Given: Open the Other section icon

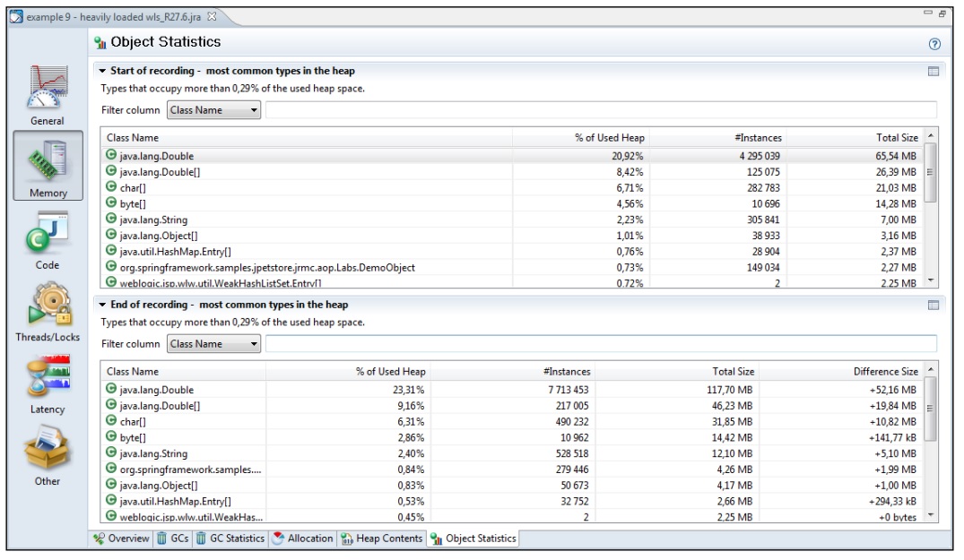Looking at the screenshot, I should (x=48, y=453).
